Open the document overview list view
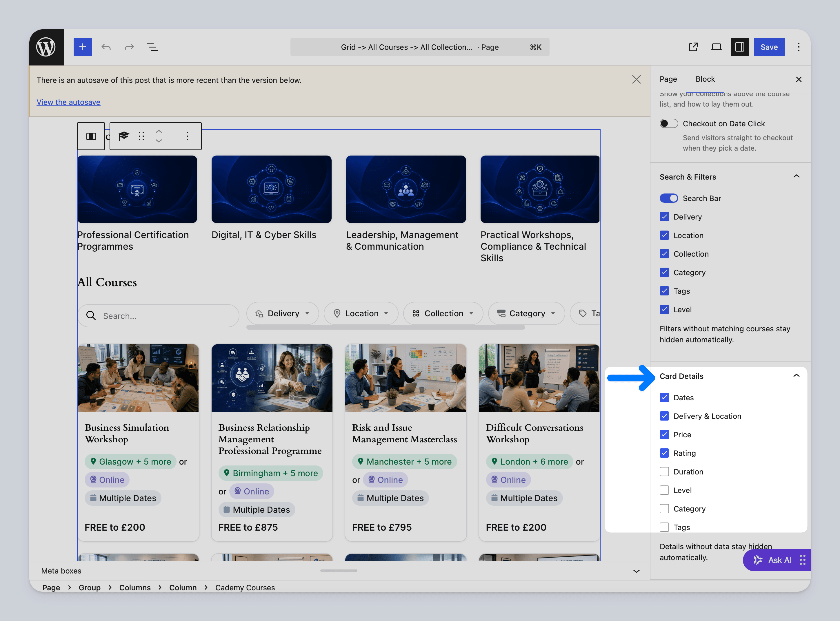 pyautogui.click(x=152, y=47)
